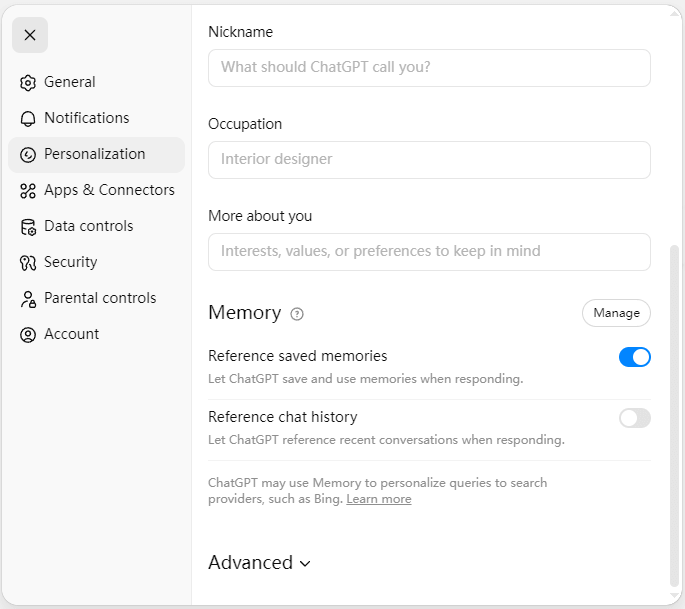685x609 pixels.
Task: Click the Manage memory button
Action: coord(616,313)
